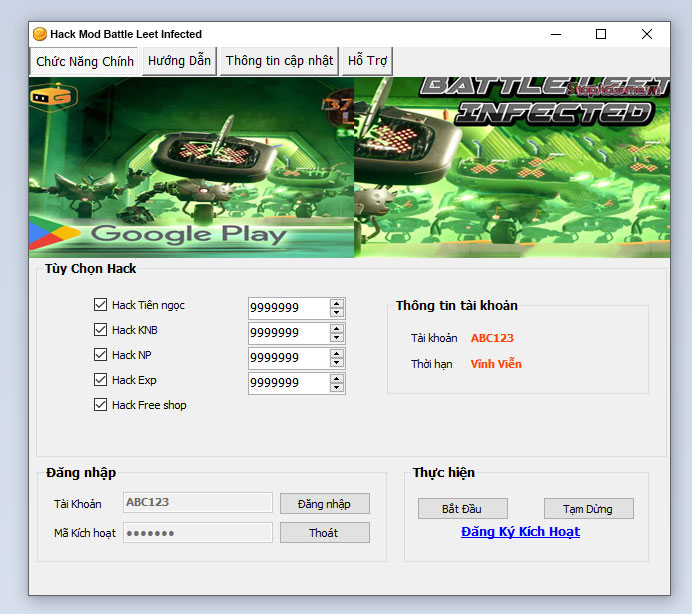693x616 pixels.
Task: Increase the Hack Tiên ngọc value with up arrow
Action: (337, 304)
